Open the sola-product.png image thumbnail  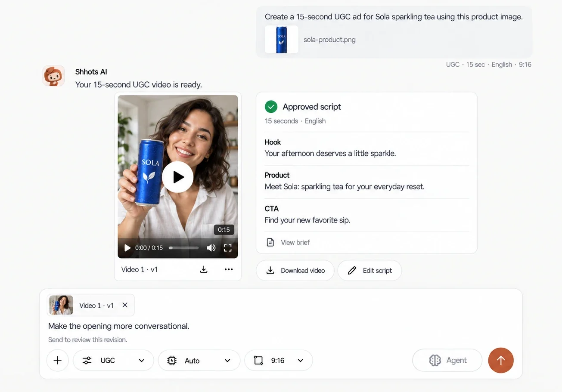[x=282, y=39]
